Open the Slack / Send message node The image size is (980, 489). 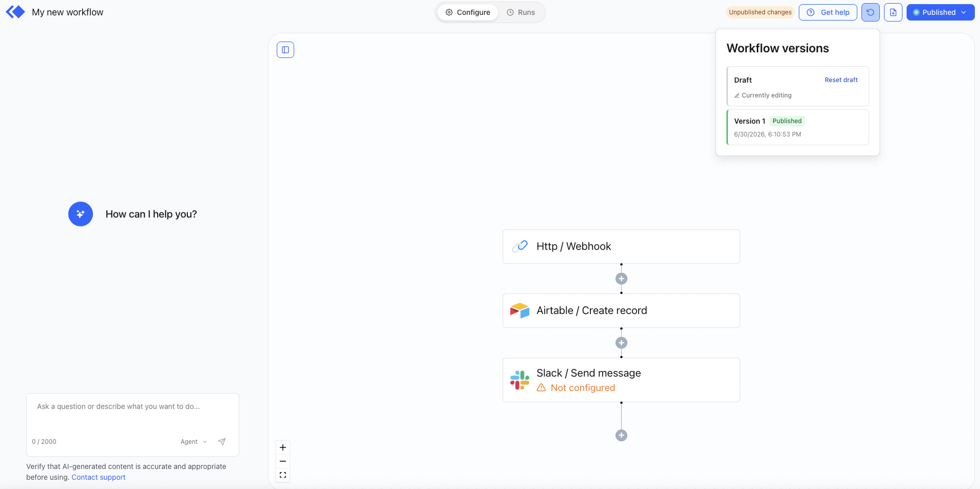(621, 380)
